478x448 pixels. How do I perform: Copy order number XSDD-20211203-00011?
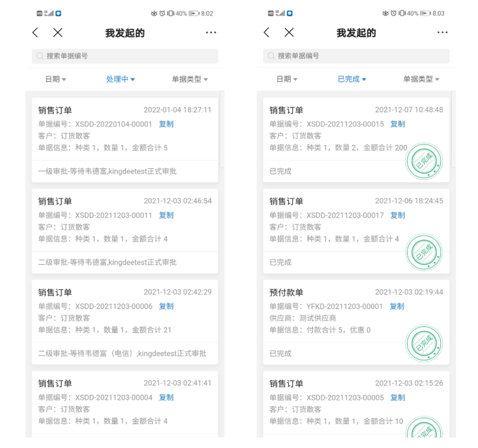tap(166, 215)
